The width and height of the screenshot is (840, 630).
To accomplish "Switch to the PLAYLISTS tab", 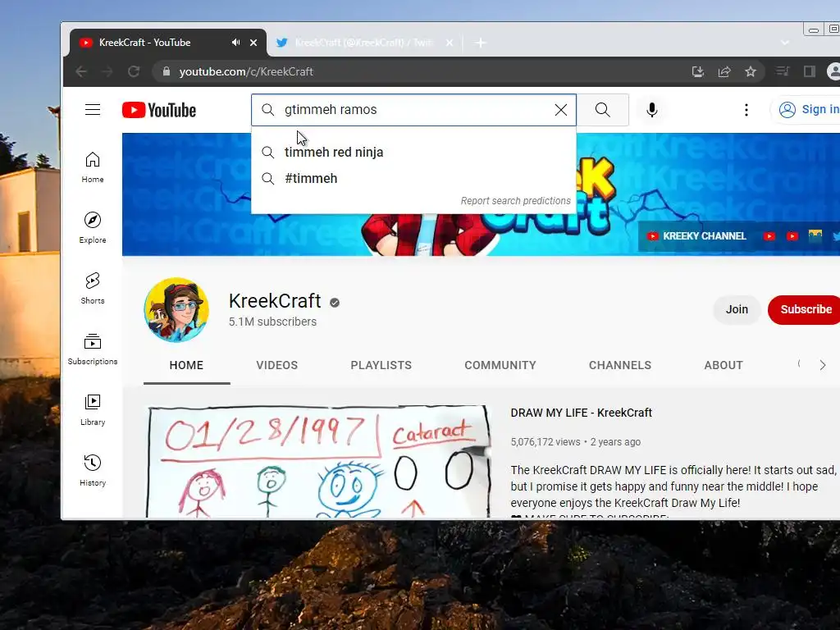I will pyautogui.click(x=381, y=365).
